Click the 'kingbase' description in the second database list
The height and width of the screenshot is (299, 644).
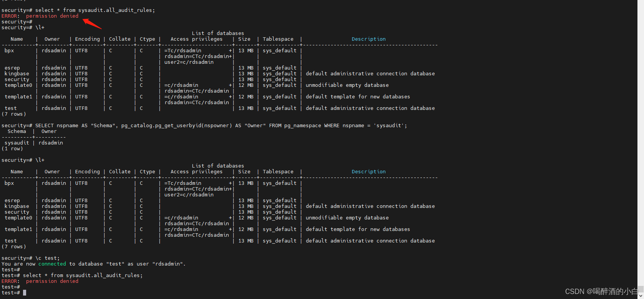[x=370, y=206]
